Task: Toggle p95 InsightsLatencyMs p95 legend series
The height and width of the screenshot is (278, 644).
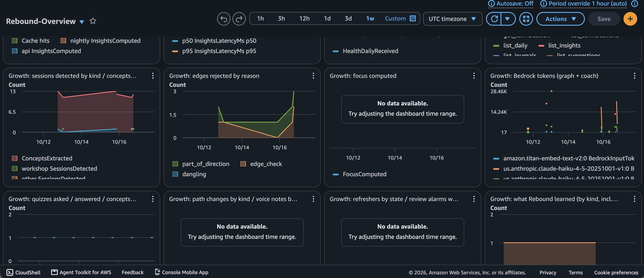Action: (214, 51)
